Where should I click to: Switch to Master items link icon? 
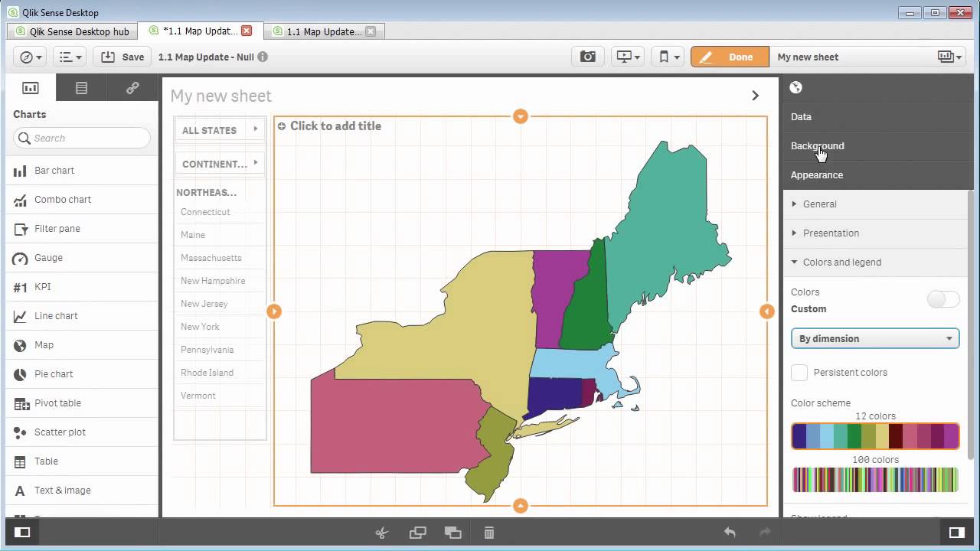pos(132,88)
